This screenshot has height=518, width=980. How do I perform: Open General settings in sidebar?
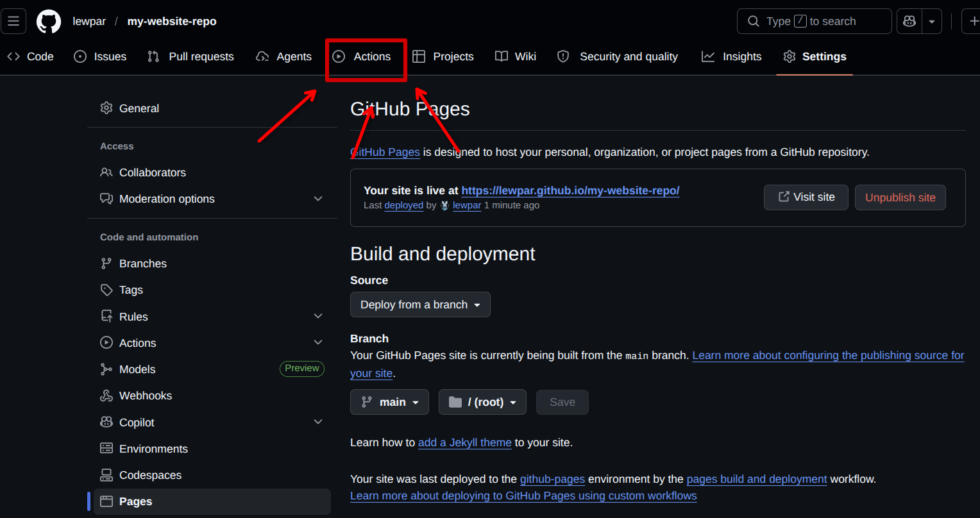(212, 108)
